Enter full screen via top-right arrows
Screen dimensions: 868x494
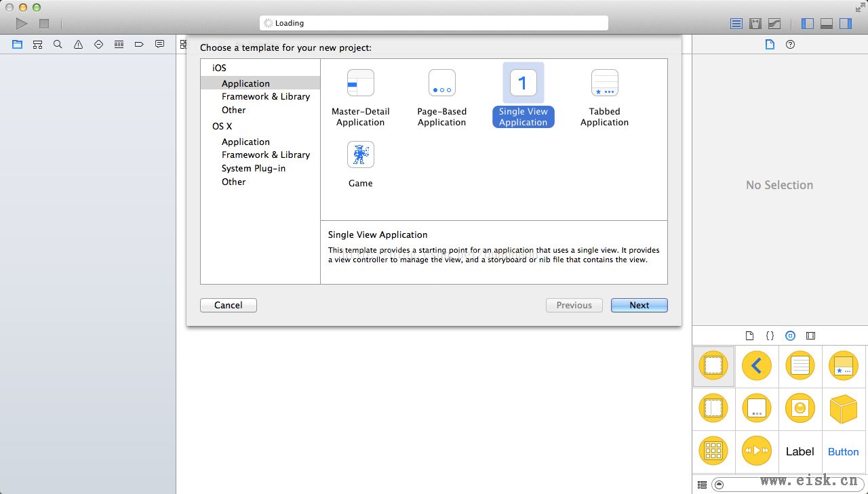[x=860, y=7]
